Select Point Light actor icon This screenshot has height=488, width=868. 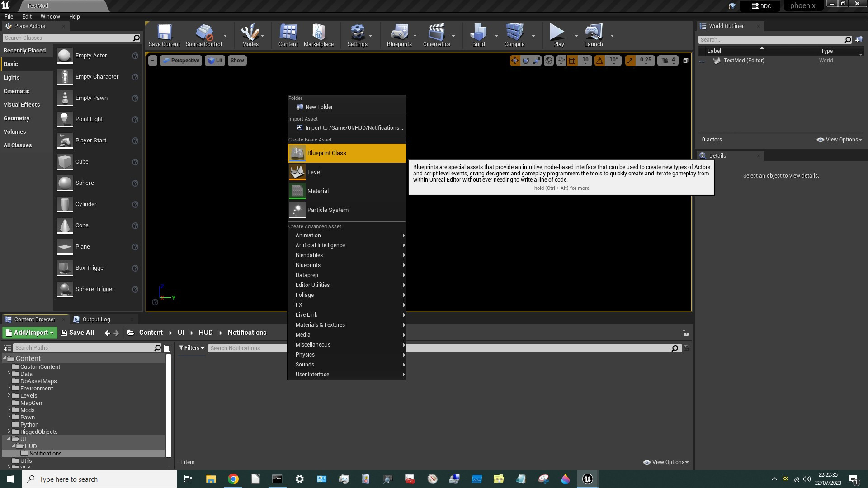65,119
